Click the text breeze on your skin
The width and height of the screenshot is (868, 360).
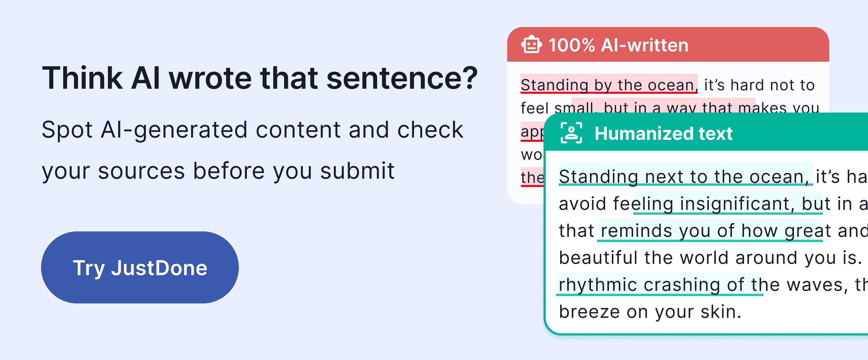650,311
